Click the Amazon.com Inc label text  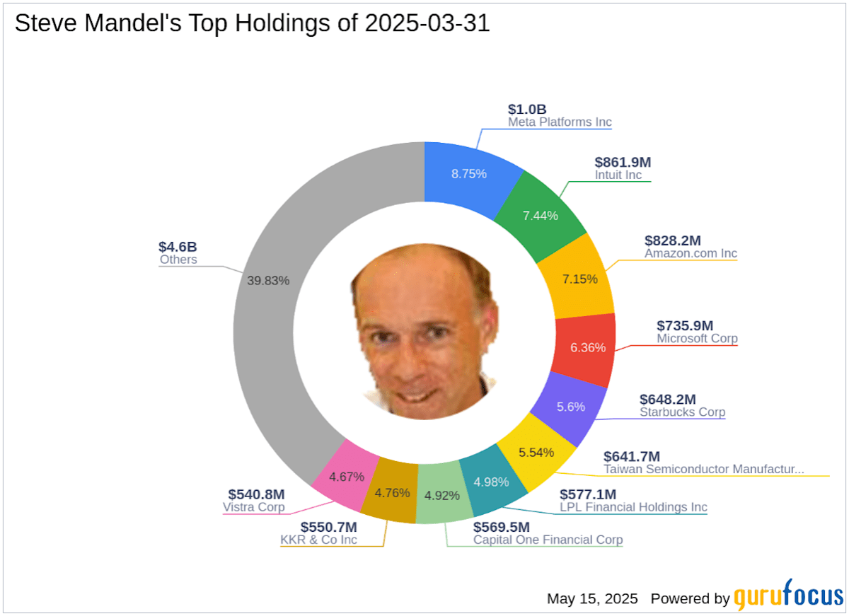[691, 253]
